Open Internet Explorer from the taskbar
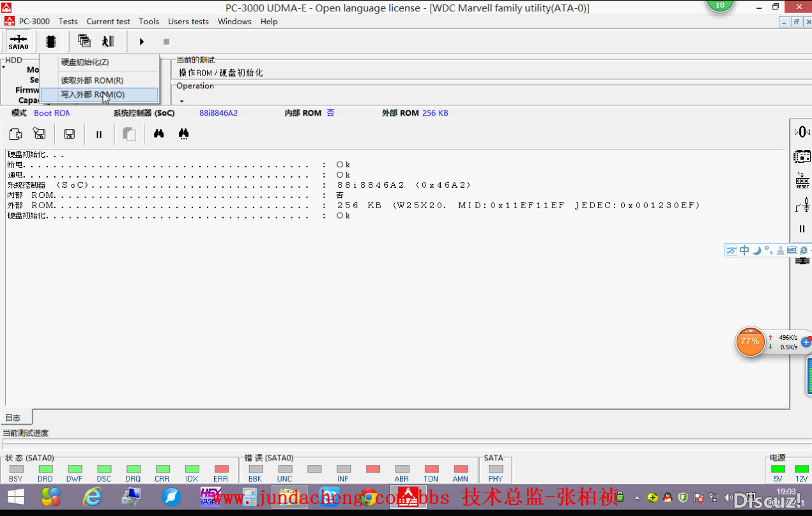Image resolution: width=812 pixels, height=516 pixels. (93, 497)
